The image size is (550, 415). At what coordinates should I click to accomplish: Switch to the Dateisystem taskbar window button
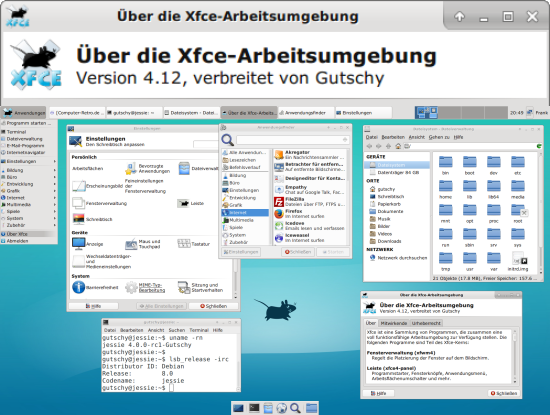click(x=192, y=113)
